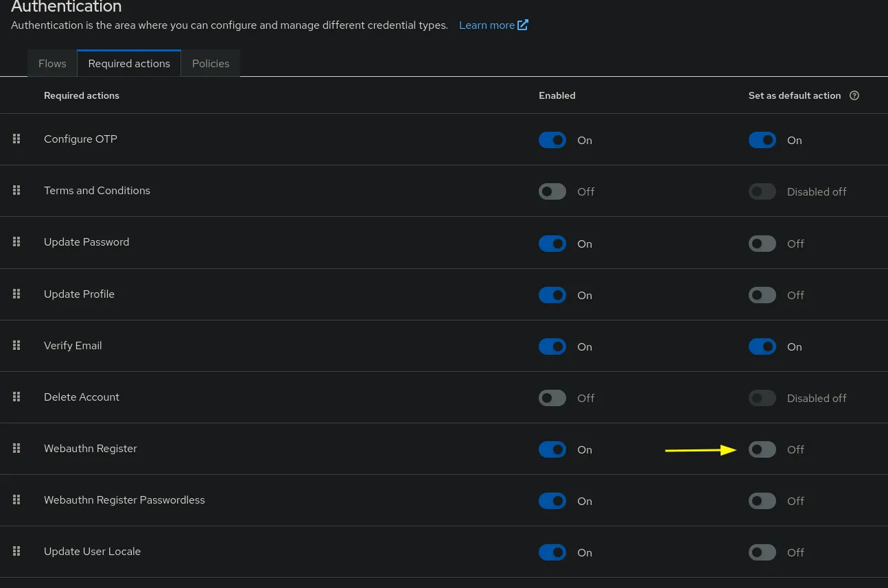The height and width of the screenshot is (588, 888).
Task: Open the Learn more link
Action: [487, 25]
